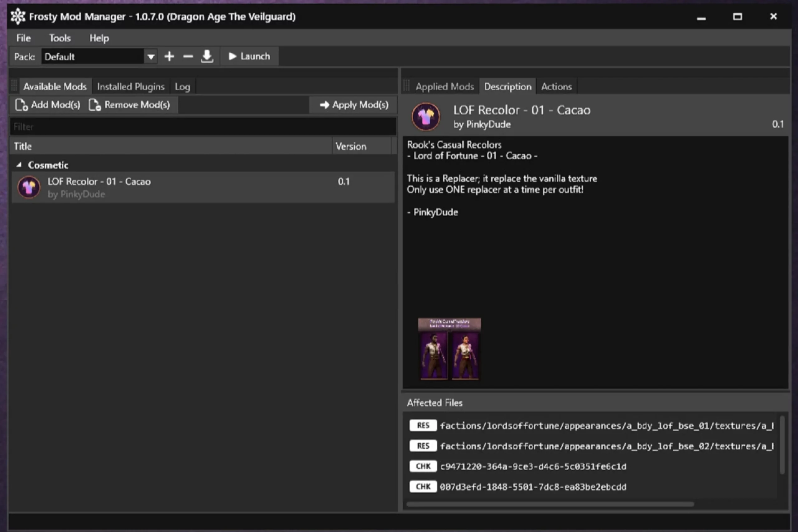
Task: Open the Tools menu
Action: [x=60, y=38]
